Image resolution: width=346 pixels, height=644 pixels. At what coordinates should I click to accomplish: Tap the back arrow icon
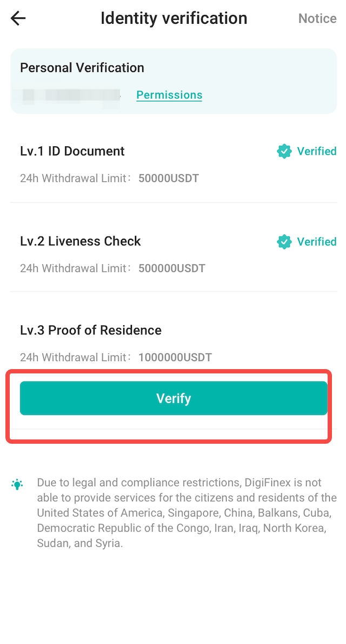click(x=18, y=18)
